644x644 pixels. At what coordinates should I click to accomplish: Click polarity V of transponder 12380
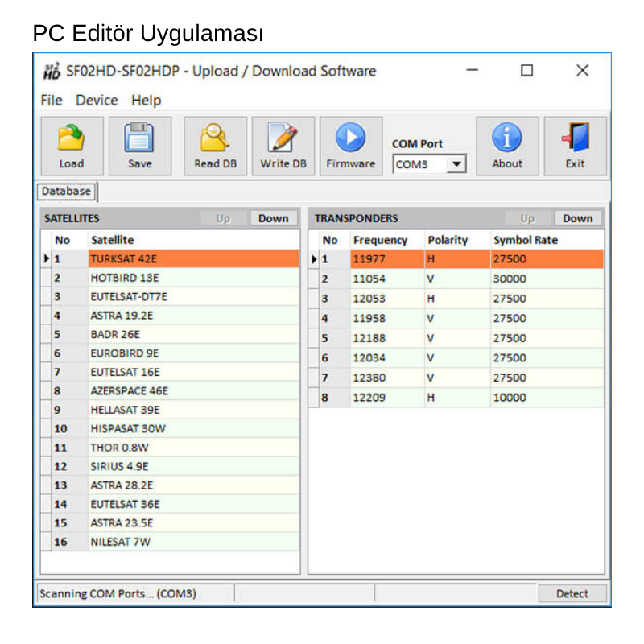[457, 378]
